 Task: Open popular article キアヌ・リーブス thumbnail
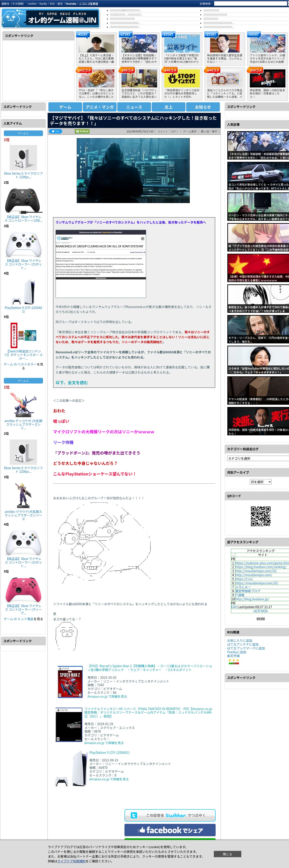258,329
